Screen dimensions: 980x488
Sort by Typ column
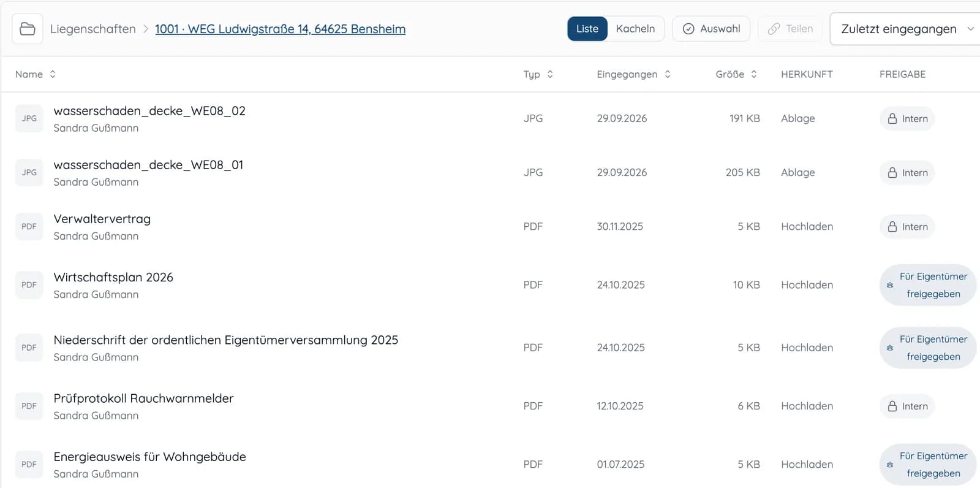click(x=538, y=74)
